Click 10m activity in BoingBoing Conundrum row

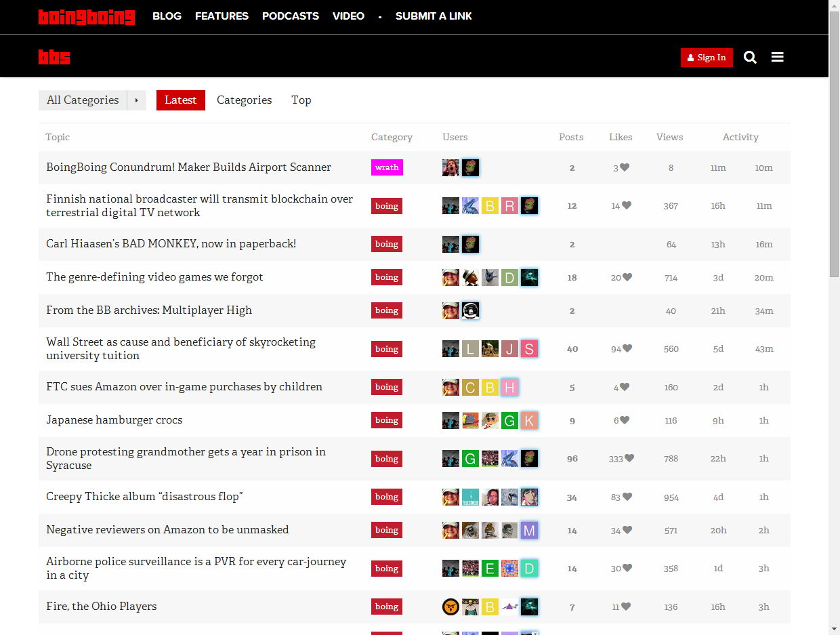[x=763, y=168]
